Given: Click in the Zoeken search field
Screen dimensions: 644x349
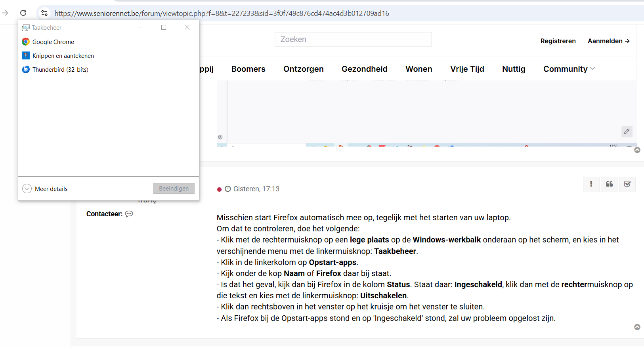Looking at the screenshot, I should point(353,40).
